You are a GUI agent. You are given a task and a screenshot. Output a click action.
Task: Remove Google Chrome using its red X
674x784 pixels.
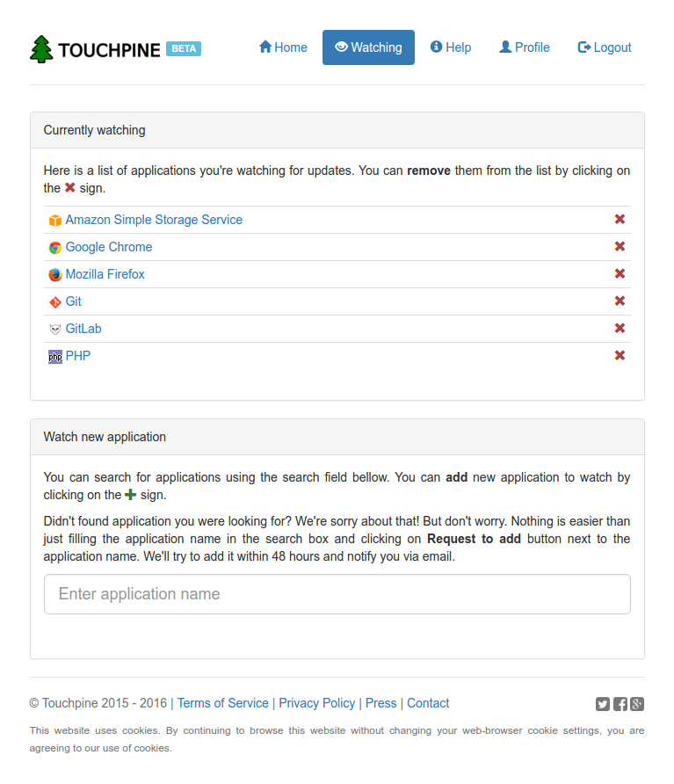pos(620,247)
